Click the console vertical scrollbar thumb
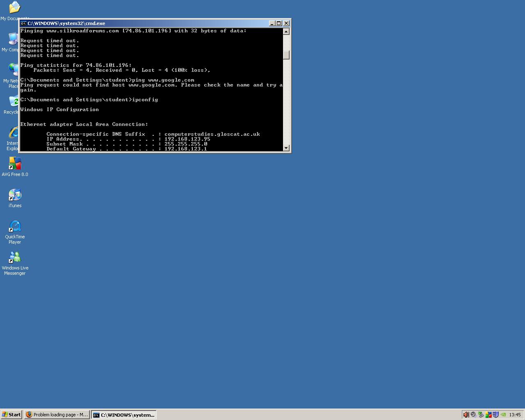Screen dimensions: 525x420 click(x=286, y=55)
